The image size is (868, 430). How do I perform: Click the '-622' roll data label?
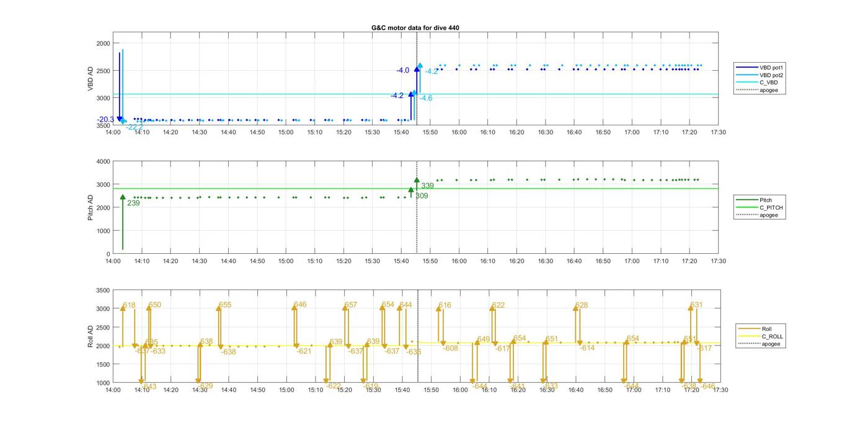334,385
